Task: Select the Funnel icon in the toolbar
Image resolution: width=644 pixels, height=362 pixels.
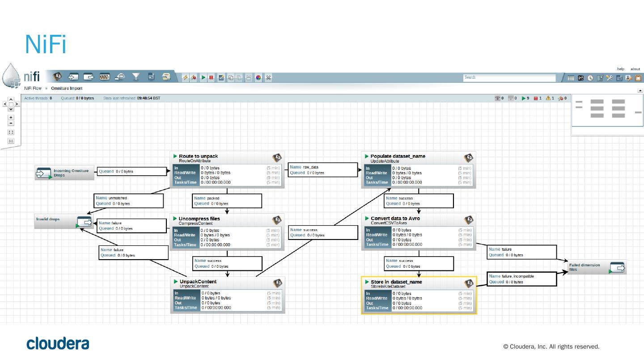Action: [x=136, y=77]
